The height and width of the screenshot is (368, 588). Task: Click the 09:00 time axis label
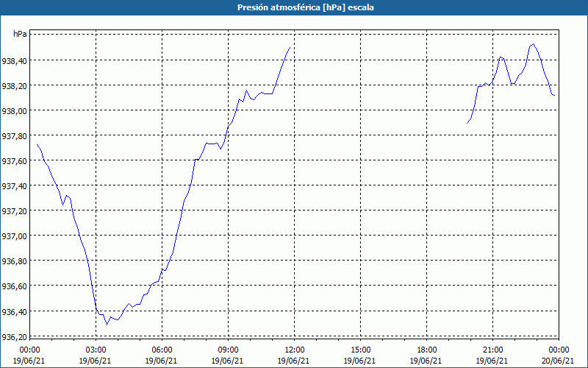click(228, 350)
